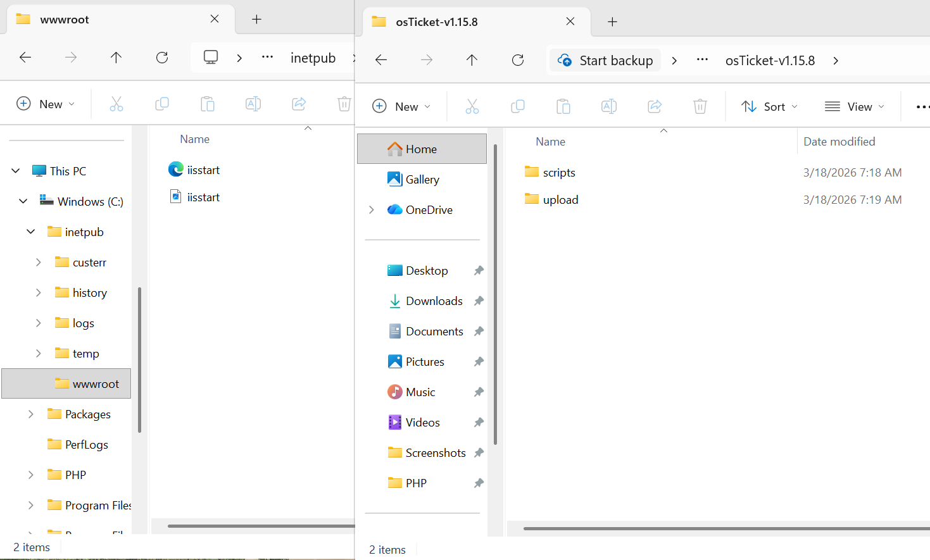Viewport: 930px width, 560px height.
Task: Click Copy in the osTicket toolbar
Action: [x=518, y=106]
